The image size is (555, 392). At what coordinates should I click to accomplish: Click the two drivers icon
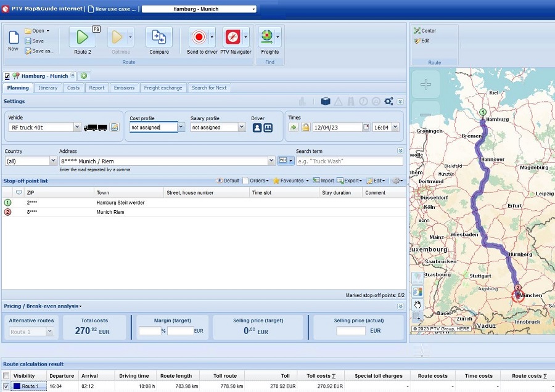(x=268, y=128)
